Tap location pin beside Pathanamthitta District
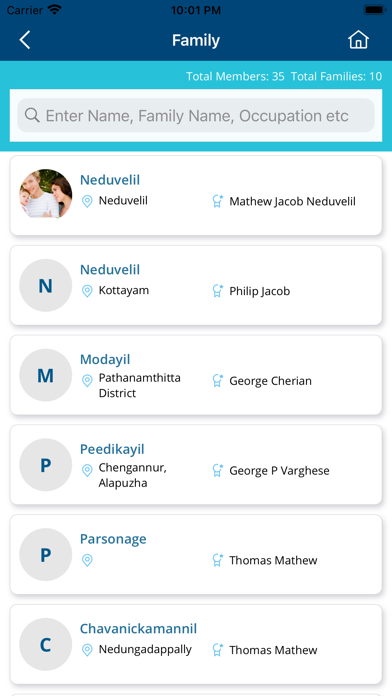The width and height of the screenshot is (392, 696). [x=87, y=381]
